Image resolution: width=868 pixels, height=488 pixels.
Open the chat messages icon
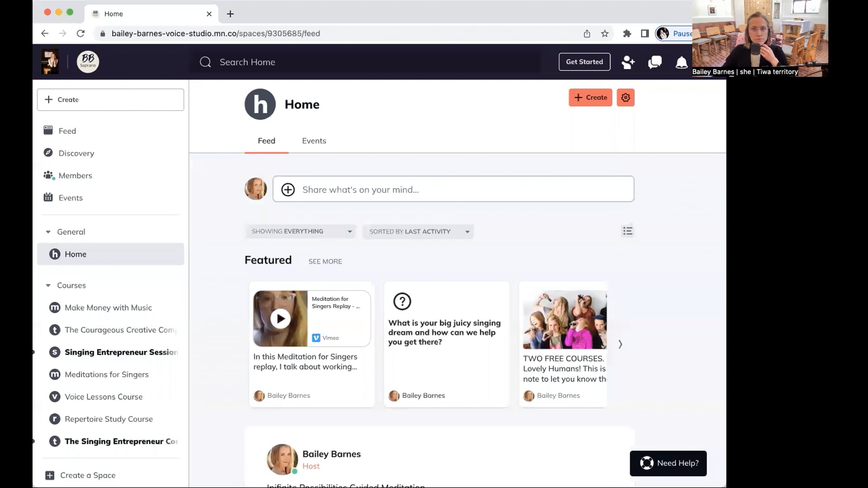coord(655,62)
